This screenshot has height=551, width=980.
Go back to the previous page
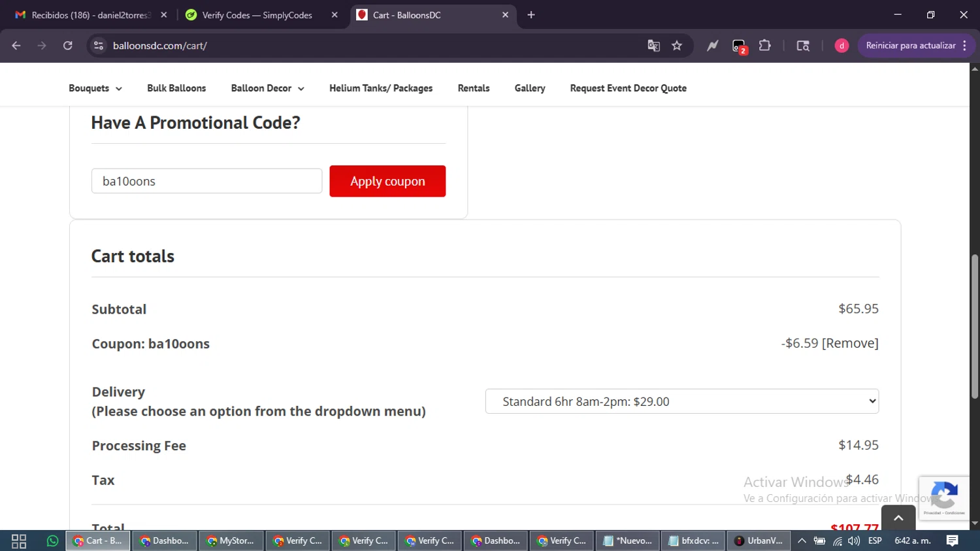(16, 46)
